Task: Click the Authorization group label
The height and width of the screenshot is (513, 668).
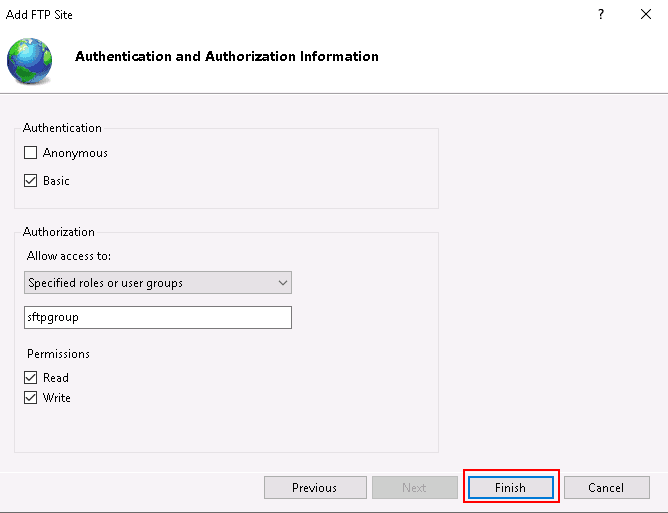Action: click(x=59, y=232)
